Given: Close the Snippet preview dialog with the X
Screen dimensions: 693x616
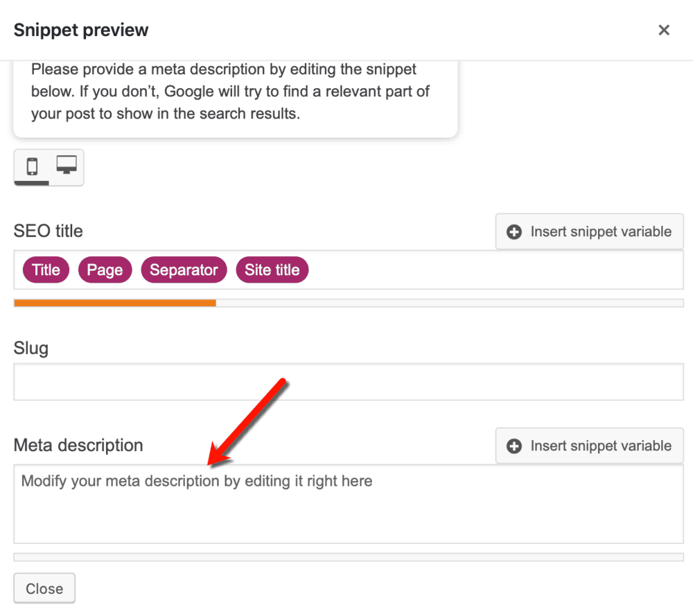Looking at the screenshot, I should (x=664, y=30).
